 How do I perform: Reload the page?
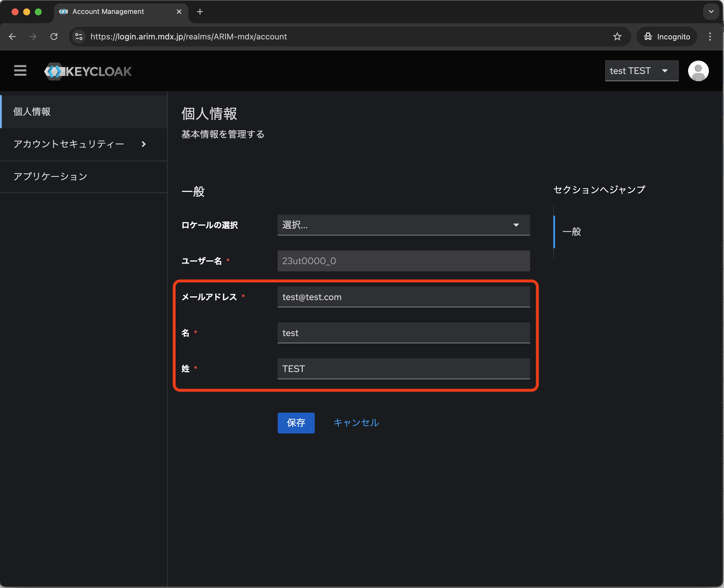tap(54, 37)
